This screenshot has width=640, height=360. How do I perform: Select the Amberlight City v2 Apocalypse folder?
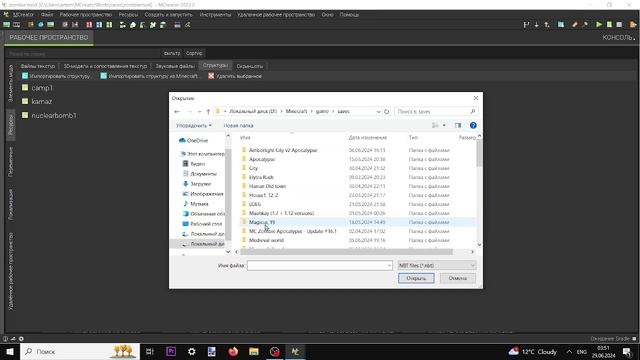(x=283, y=150)
